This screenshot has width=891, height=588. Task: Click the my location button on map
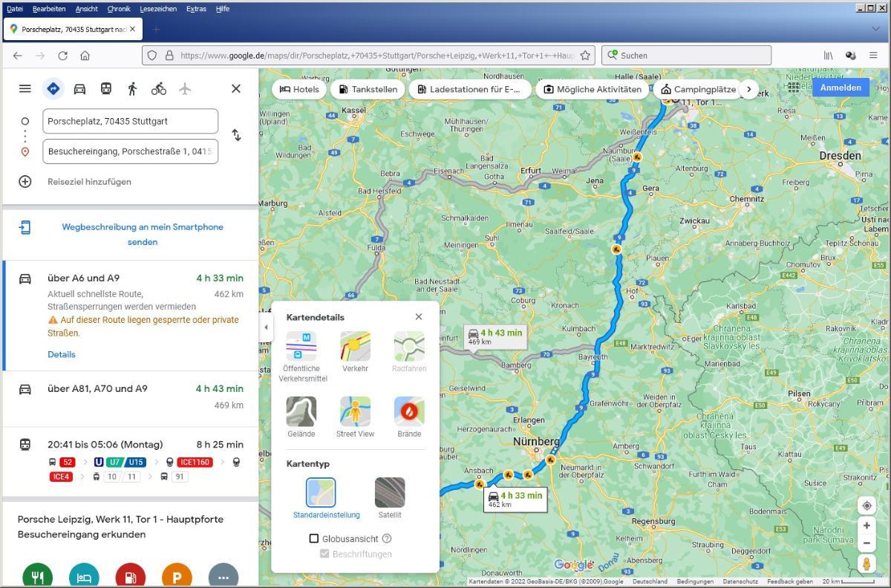[x=866, y=506]
